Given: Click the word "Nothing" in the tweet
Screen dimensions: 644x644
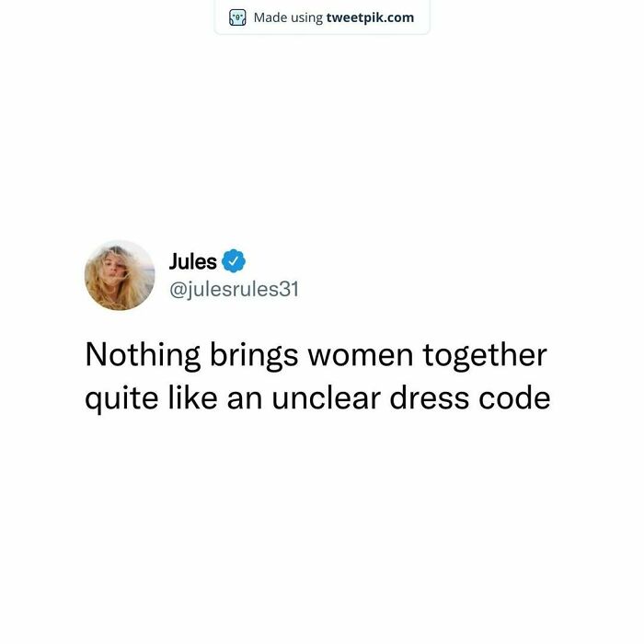Looking at the screenshot, I should 143,356.
